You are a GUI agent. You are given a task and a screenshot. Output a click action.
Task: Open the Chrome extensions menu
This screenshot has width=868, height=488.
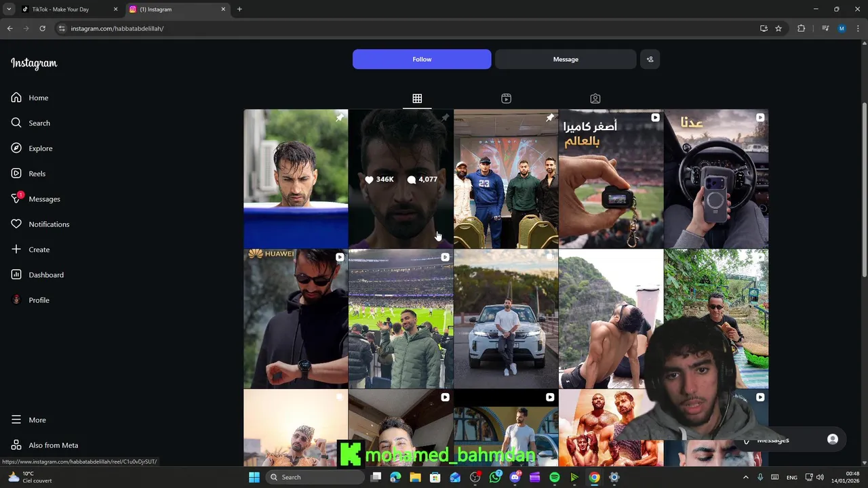802,28
